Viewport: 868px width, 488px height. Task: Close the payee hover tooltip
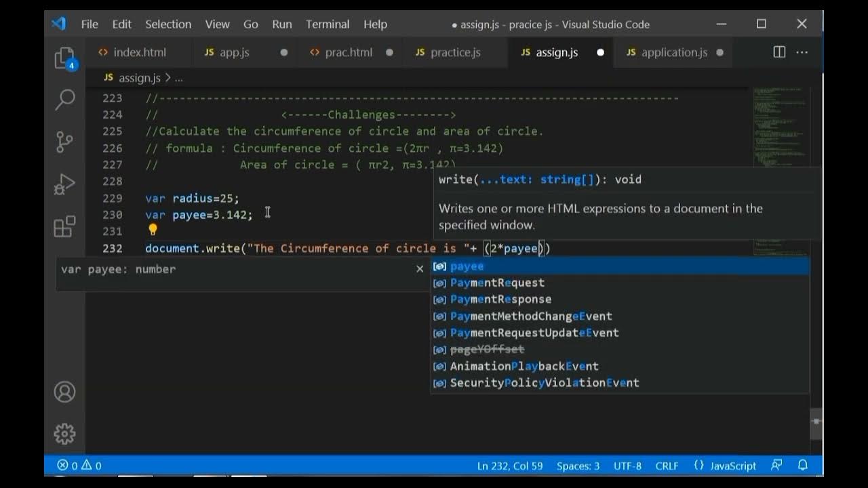coord(420,269)
